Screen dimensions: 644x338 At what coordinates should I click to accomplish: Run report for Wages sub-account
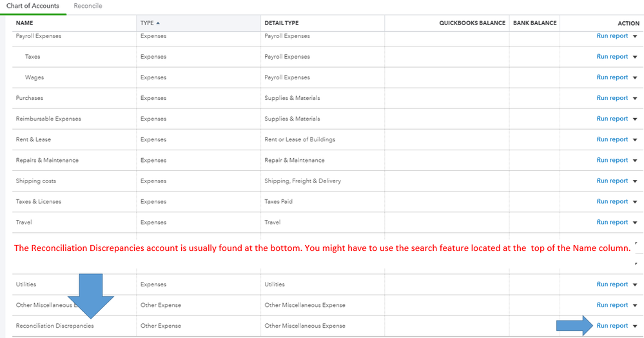[612, 77]
